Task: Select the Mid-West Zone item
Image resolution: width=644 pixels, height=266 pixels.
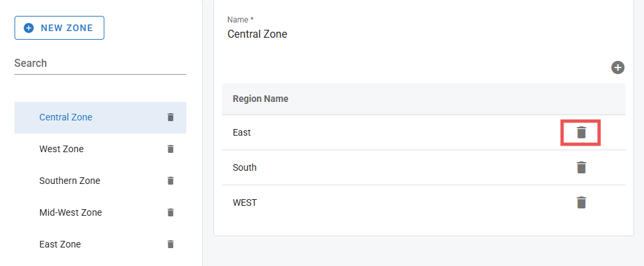Action: click(71, 212)
